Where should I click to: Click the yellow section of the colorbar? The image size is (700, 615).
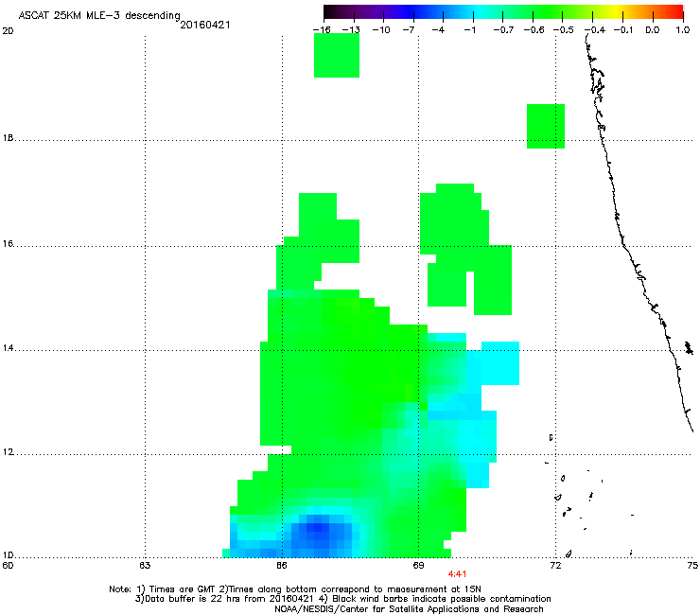[x=616, y=11]
